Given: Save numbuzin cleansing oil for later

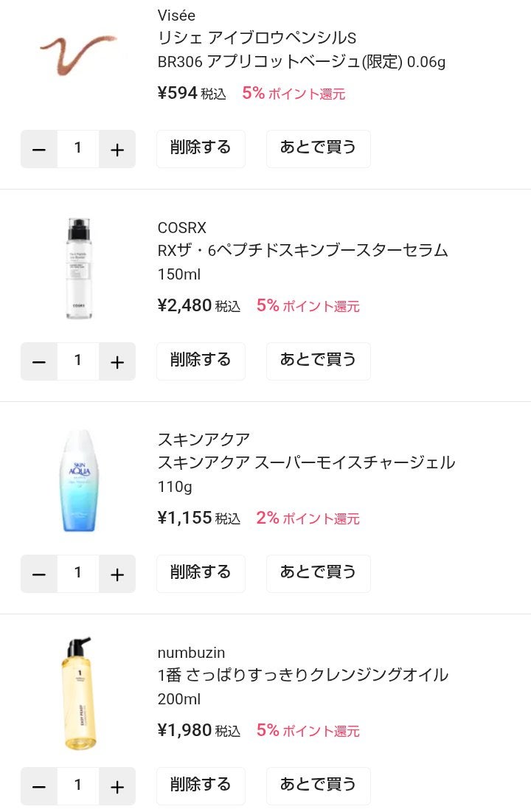Looking at the screenshot, I should (x=318, y=785).
